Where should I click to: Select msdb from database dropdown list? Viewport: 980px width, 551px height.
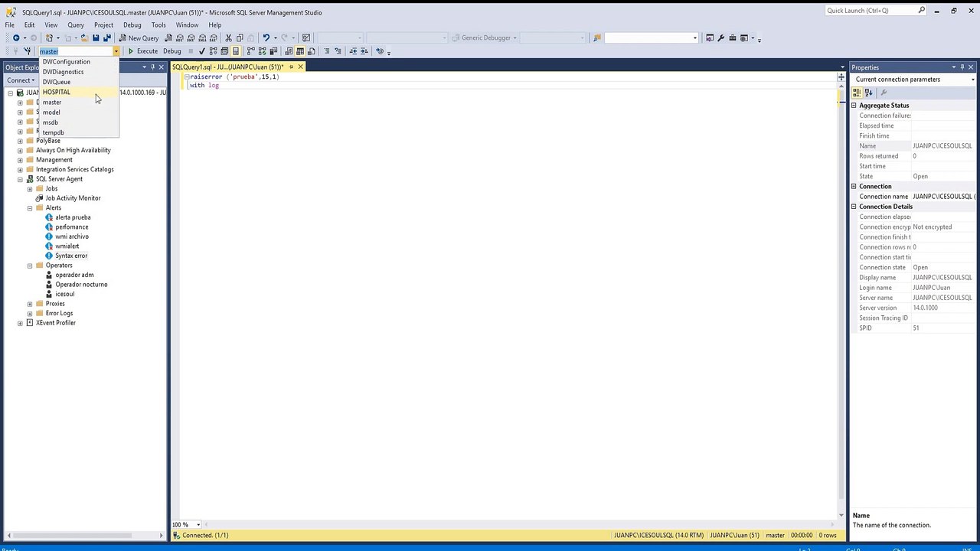[79, 122]
